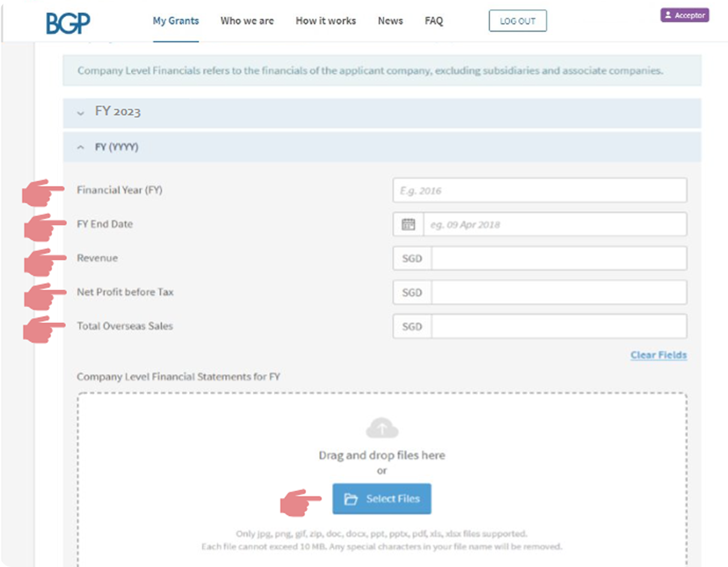Navigate to News
728x567 pixels.
(390, 21)
